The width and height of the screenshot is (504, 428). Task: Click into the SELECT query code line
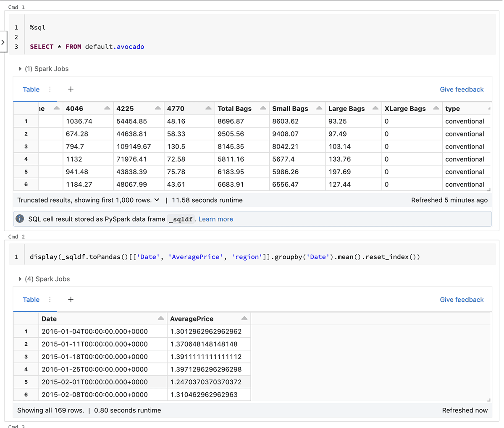pyautogui.click(x=87, y=47)
